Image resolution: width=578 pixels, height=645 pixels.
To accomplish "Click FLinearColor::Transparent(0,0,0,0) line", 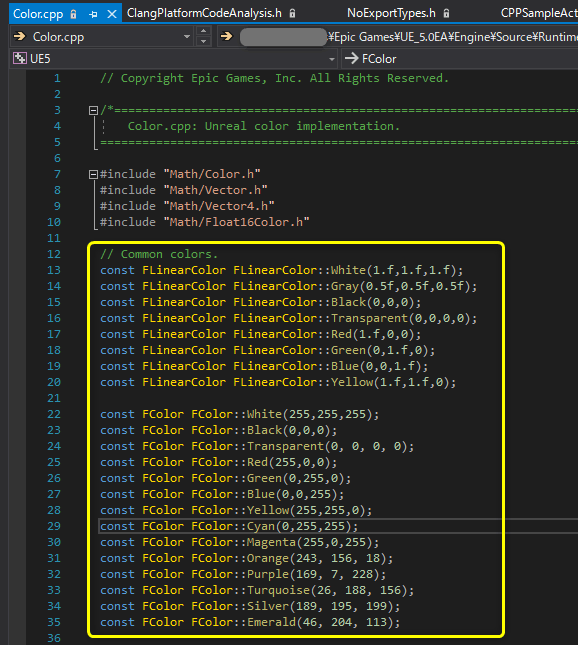I will [x=289, y=318].
